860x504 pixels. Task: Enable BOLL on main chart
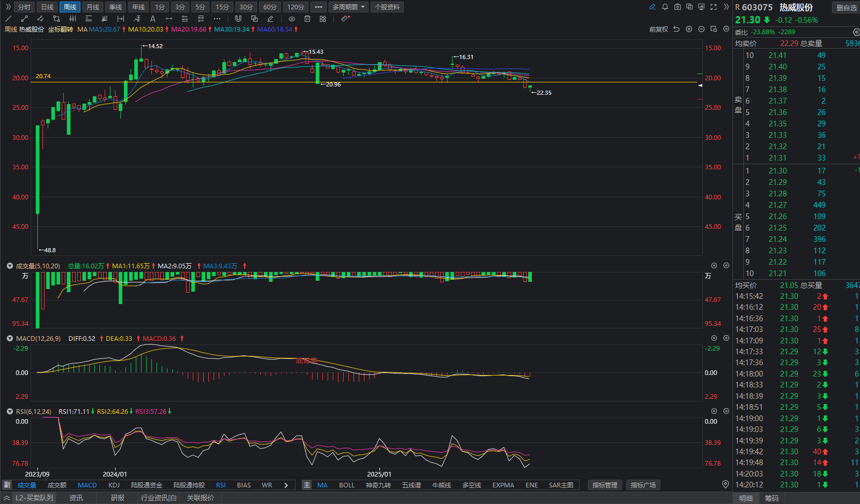pyautogui.click(x=347, y=485)
